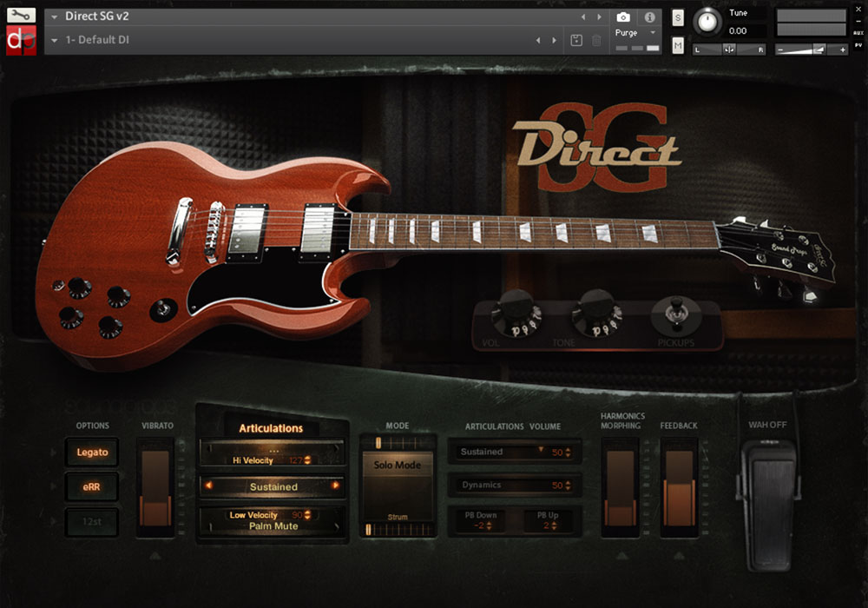The image size is (868, 608).
Task: Select the Articulations tab
Action: click(271, 428)
